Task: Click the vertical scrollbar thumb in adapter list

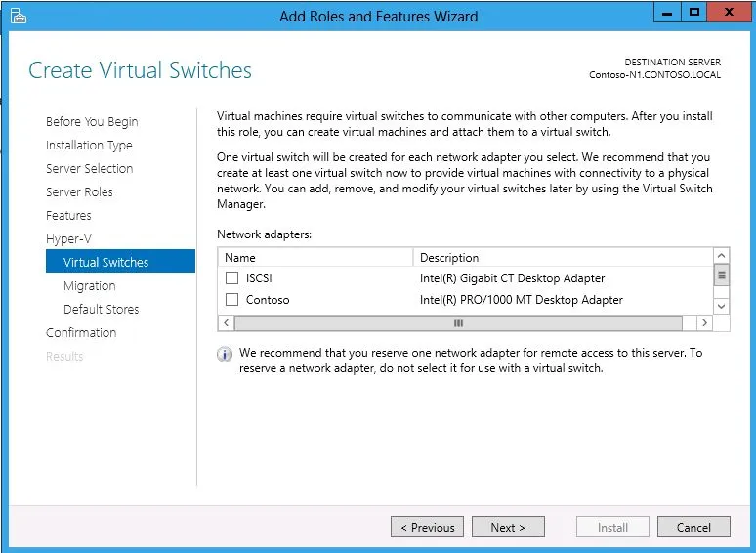Action: pyautogui.click(x=721, y=275)
